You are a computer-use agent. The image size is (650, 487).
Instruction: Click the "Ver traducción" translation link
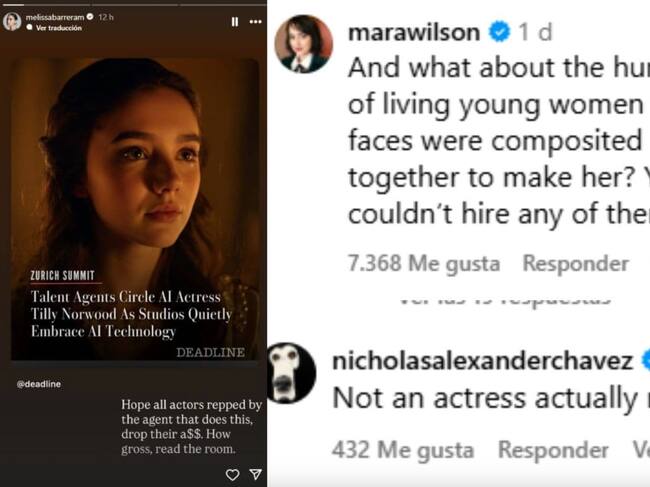pos(56,27)
